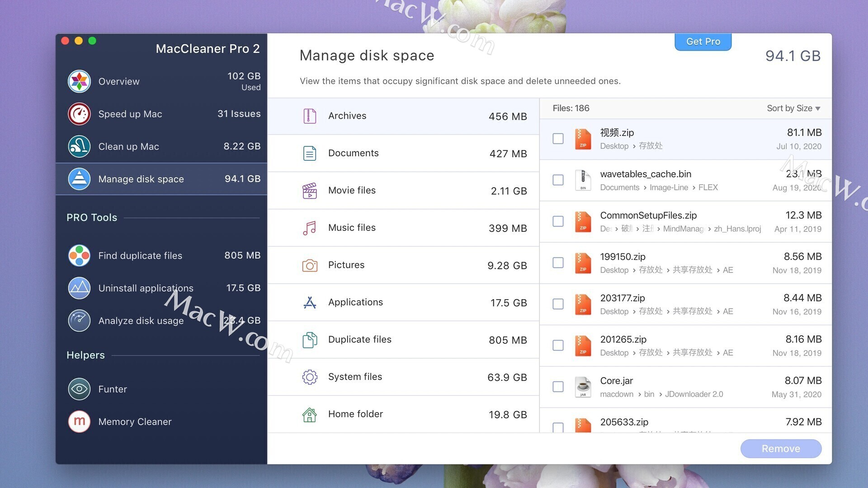Click the ZIP icon of CommonSetupFiles.zip
The image size is (868, 488).
click(583, 221)
